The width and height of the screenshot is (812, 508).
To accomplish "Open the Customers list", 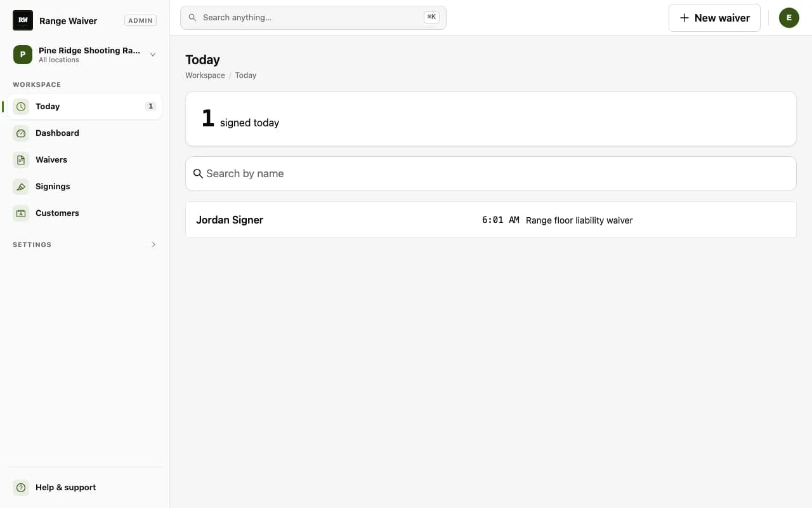I will [x=85, y=213].
